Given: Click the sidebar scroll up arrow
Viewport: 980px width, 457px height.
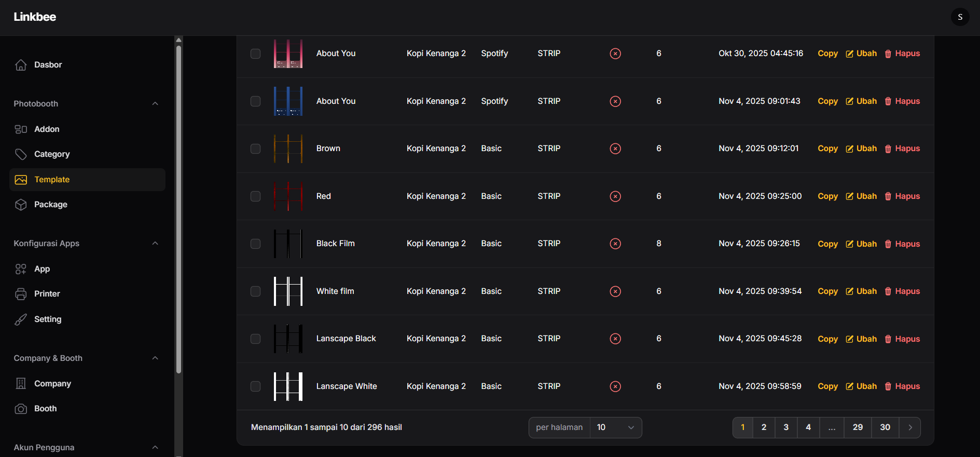Looking at the screenshot, I should point(178,40).
